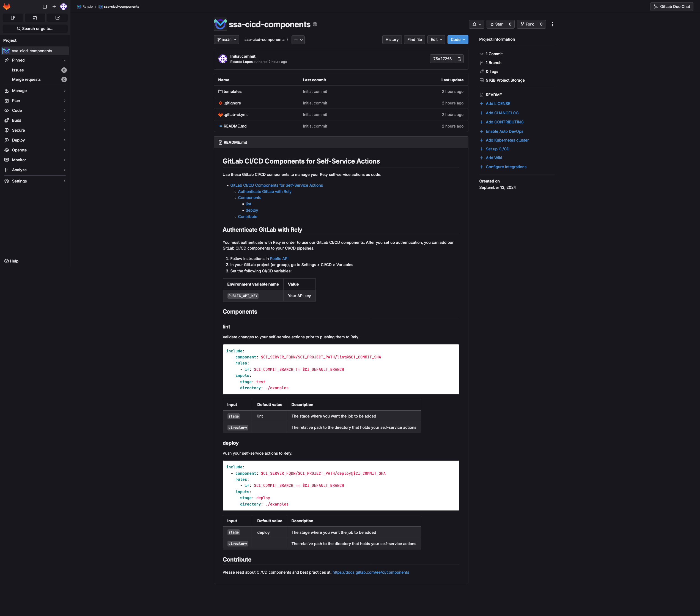Open the main branch selector
Screen dimensions: 700x616
[x=226, y=40]
